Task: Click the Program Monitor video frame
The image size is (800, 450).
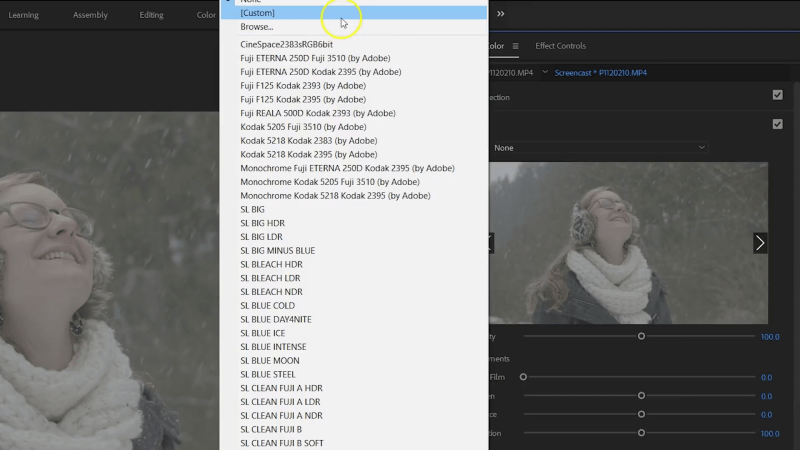Action: click(110, 281)
